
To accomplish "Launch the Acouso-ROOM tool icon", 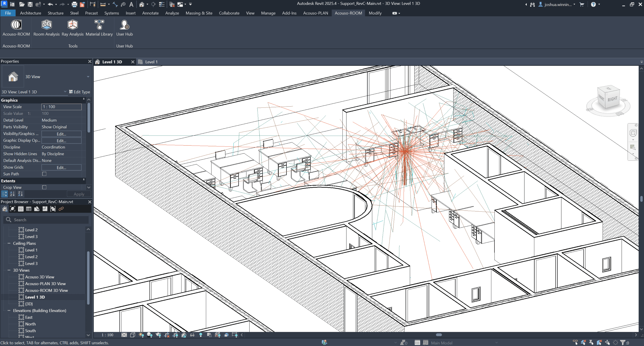I will [x=16, y=25].
